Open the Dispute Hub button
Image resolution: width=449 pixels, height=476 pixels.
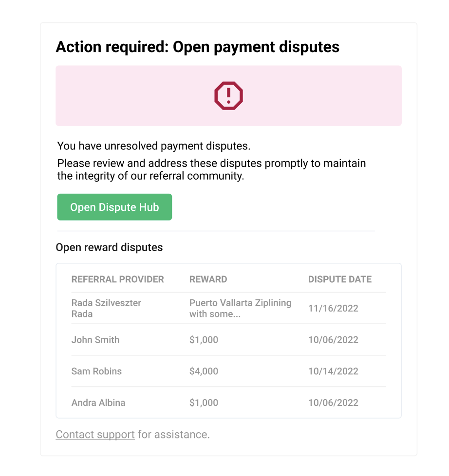pyautogui.click(x=114, y=207)
